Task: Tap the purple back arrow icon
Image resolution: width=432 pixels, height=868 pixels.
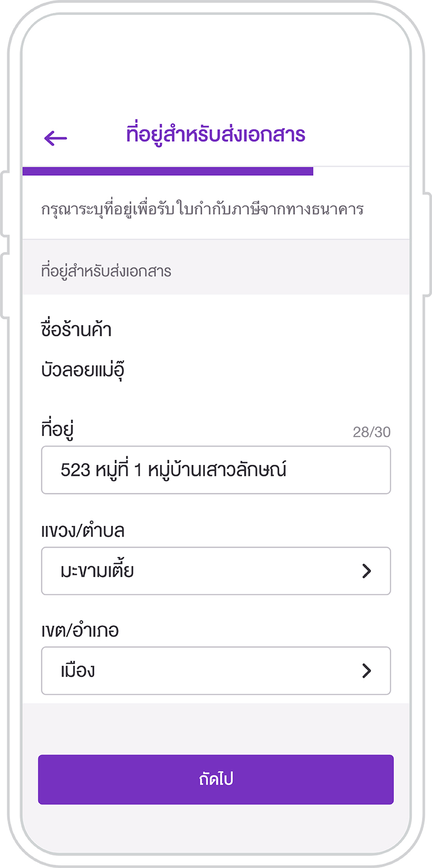Action: point(56,138)
